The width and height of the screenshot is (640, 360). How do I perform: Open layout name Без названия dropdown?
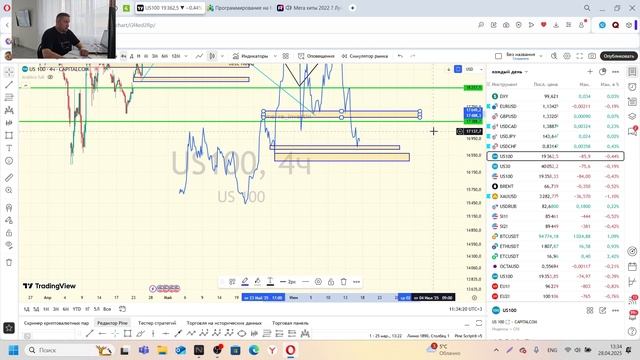[x=524, y=56]
